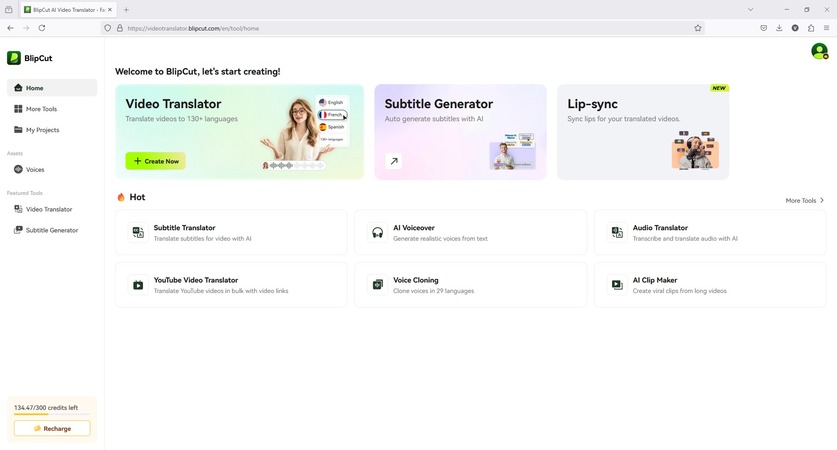Viewport: 837px width, 450px height.
Task: Open the Lip-sync card
Action: 643,131
